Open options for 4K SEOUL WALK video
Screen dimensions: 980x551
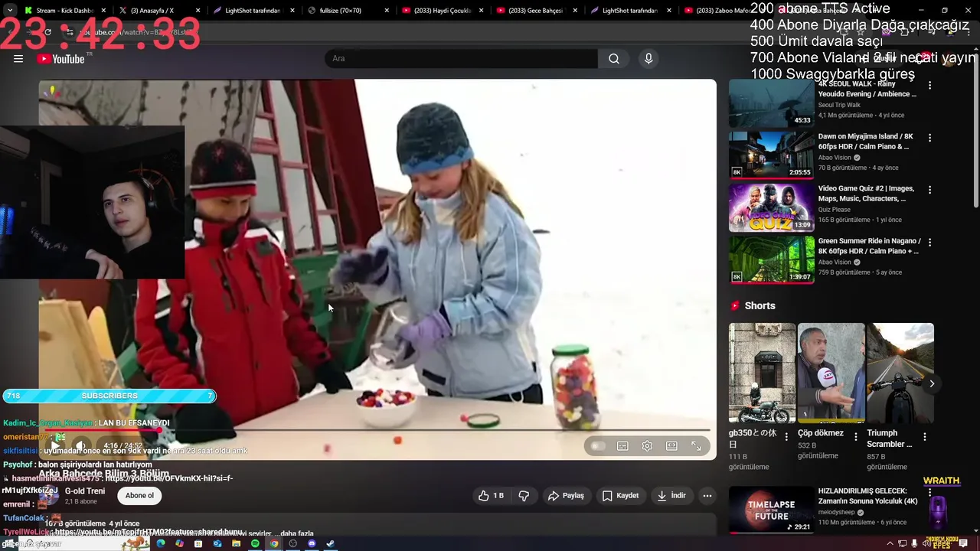tap(929, 86)
